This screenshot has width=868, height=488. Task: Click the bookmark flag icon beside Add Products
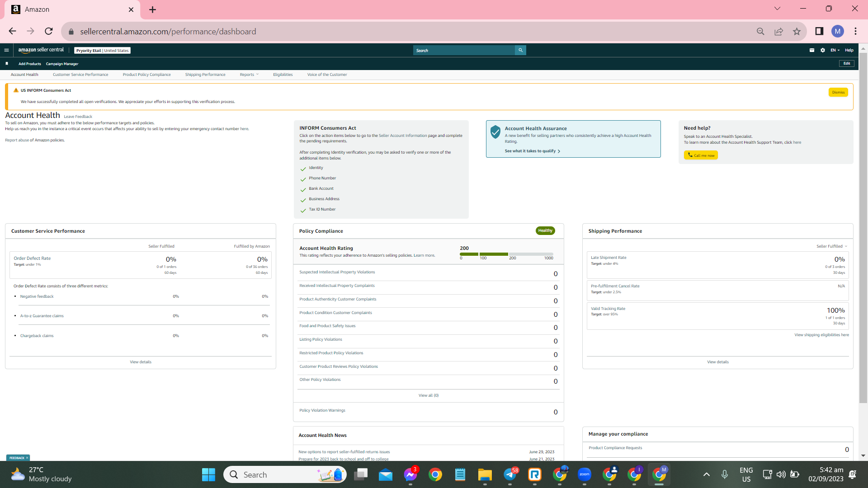pos(7,64)
